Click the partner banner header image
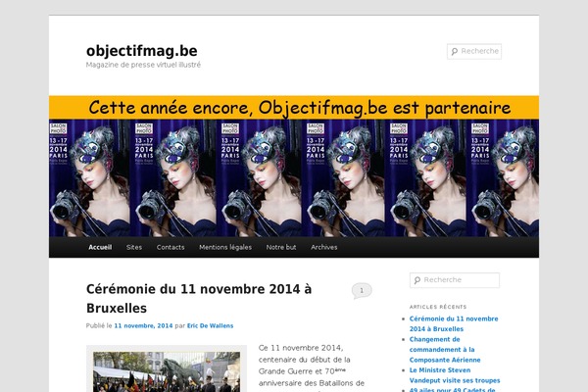Screen dimensions: 588x392 coord(294,166)
